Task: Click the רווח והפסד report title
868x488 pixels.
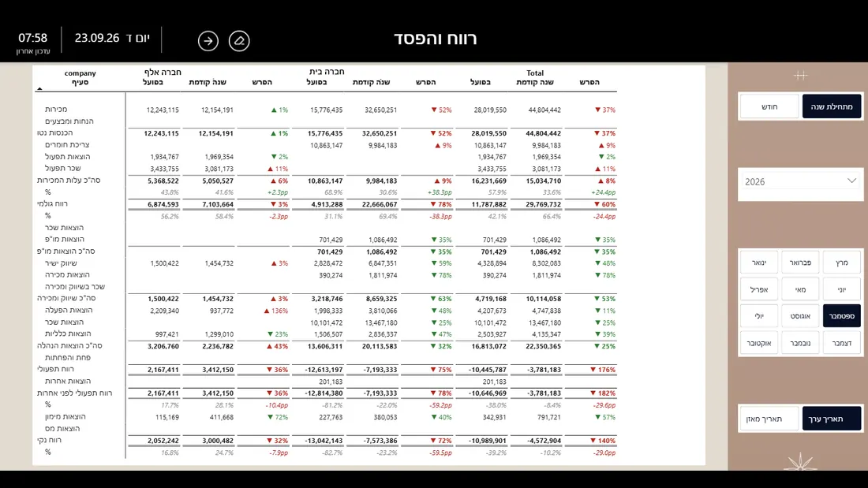Action: point(435,39)
